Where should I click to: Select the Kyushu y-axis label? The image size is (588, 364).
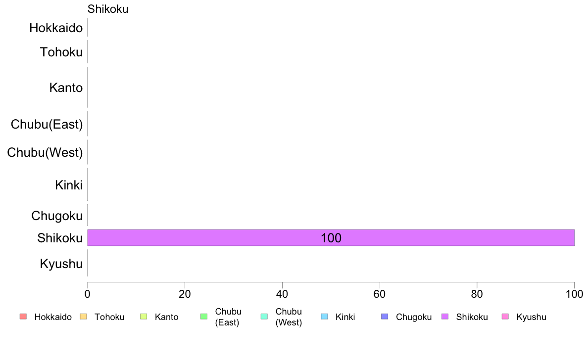pos(61,264)
